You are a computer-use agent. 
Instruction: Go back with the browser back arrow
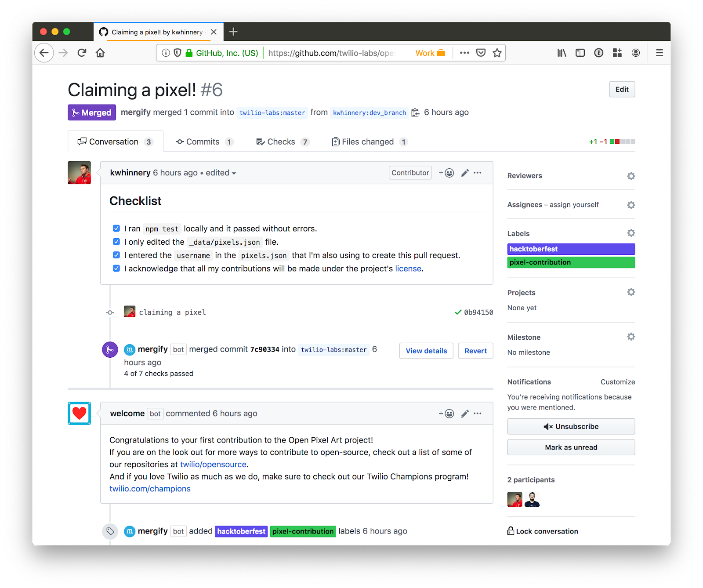(44, 53)
